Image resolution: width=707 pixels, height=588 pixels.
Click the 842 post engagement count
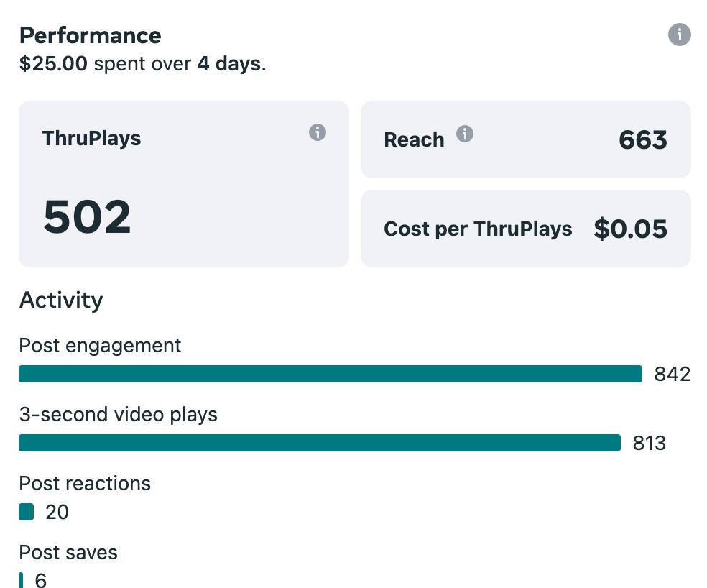tap(672, 374)
